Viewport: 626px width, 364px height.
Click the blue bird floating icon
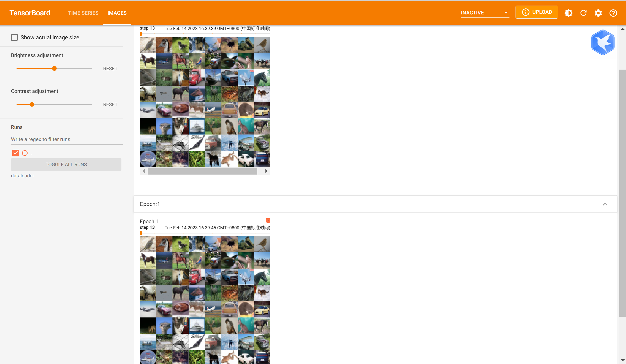pos(603,42)
